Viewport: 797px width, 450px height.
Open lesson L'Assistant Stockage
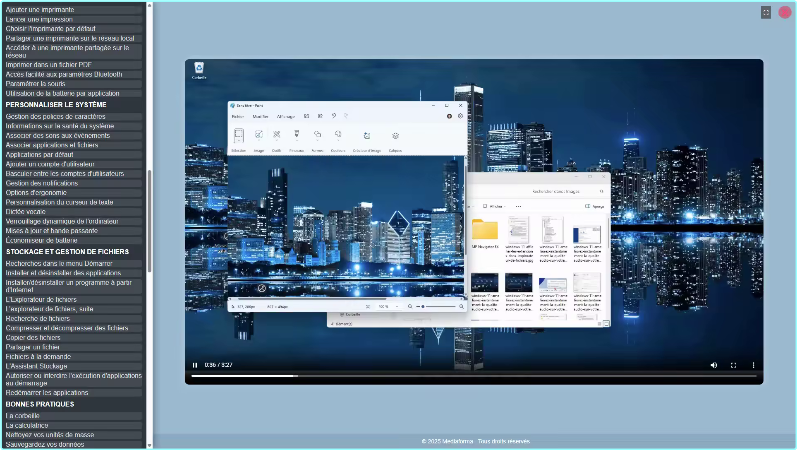pos(73,366)
